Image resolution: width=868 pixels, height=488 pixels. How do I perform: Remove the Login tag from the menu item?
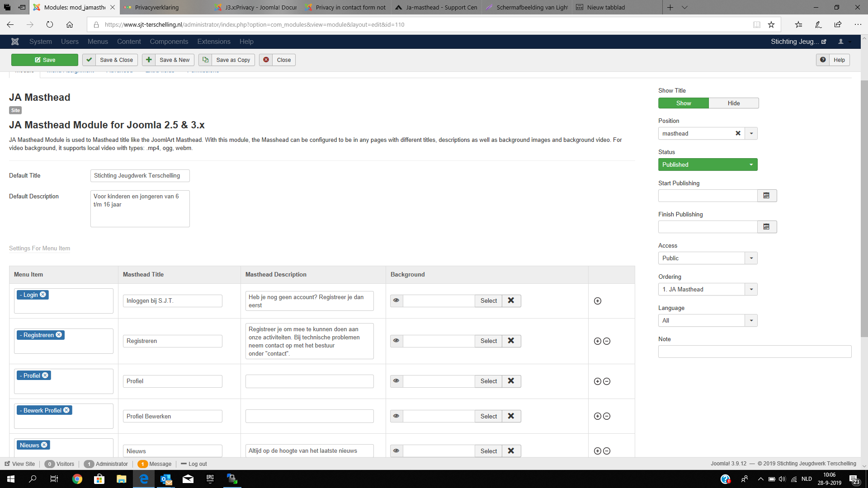click(43, 295)
